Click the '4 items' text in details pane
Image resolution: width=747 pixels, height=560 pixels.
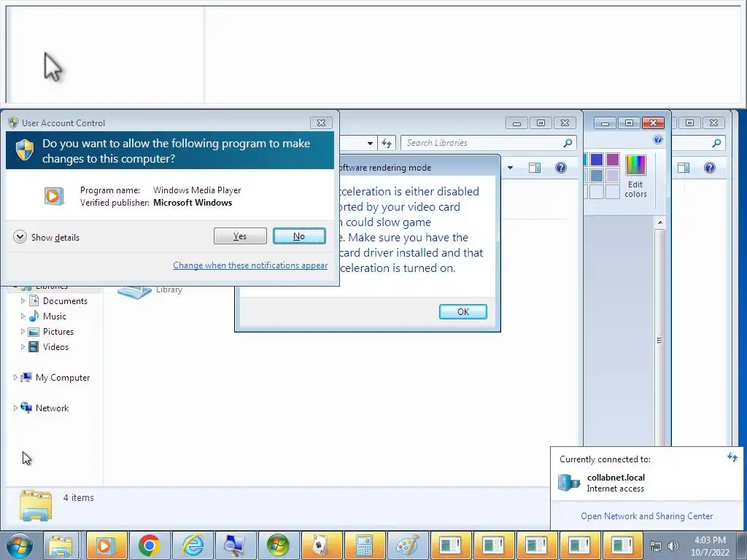(x=79, y=497)
